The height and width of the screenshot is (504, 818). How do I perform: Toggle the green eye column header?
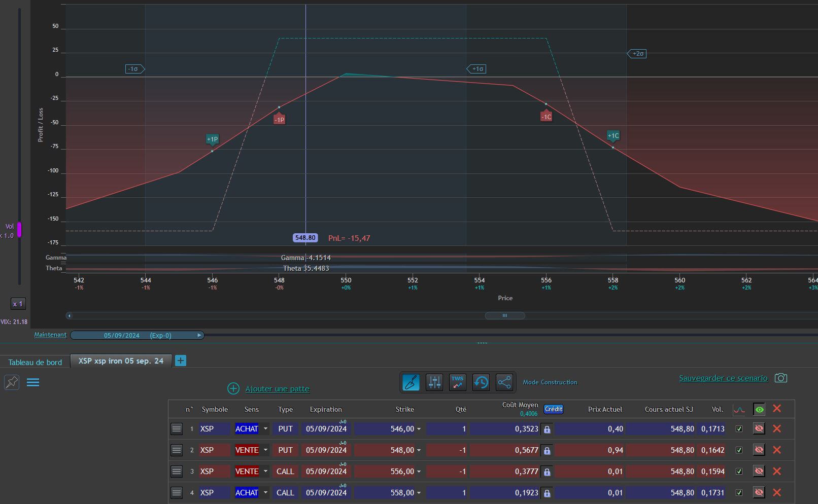pos(759,409)
